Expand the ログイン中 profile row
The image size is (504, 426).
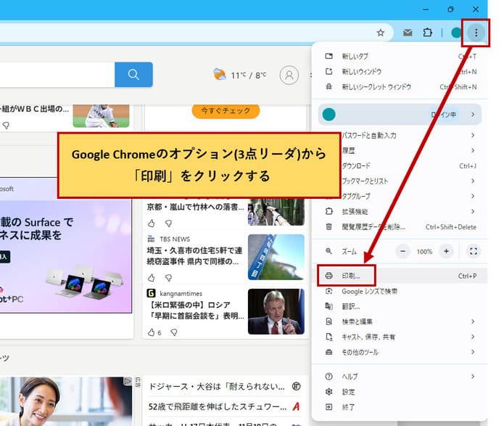tap(400, 115)
